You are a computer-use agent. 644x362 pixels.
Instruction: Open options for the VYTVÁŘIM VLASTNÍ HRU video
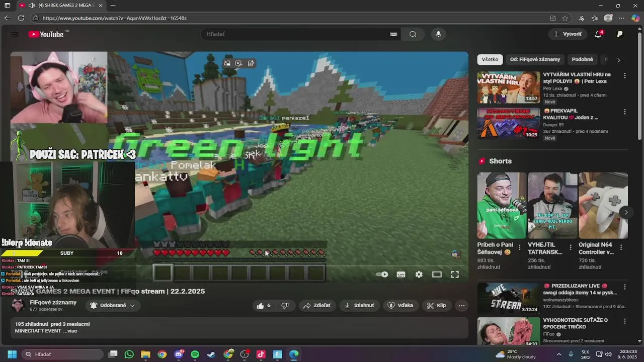pos(625,75)
